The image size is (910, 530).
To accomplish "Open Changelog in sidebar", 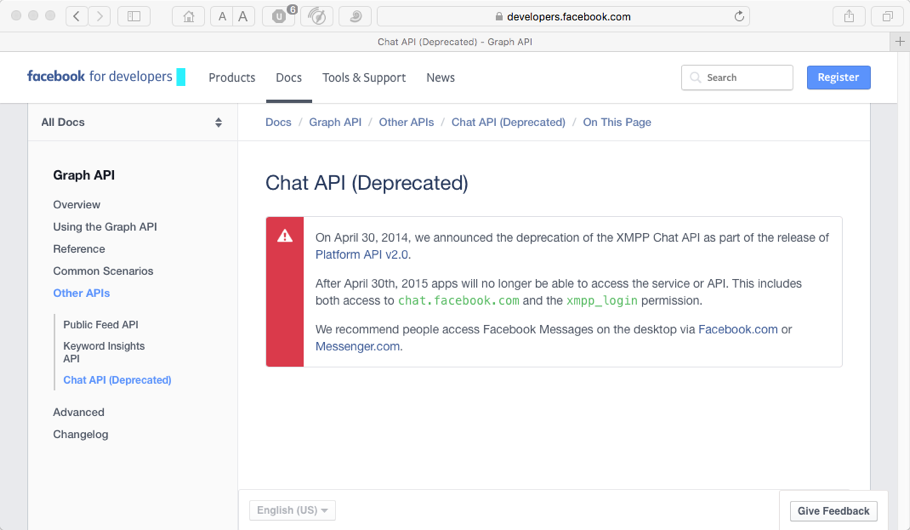I will point(81,434).
